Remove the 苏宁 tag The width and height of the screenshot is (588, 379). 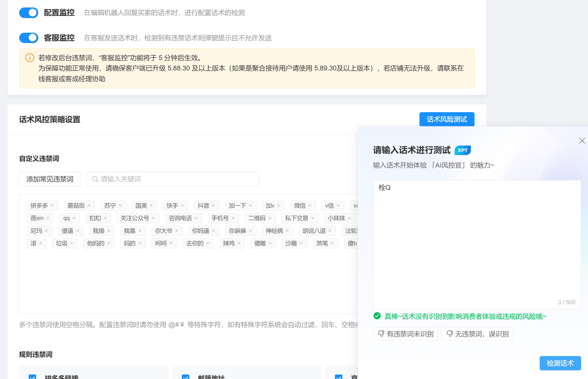tap(120, 205)
